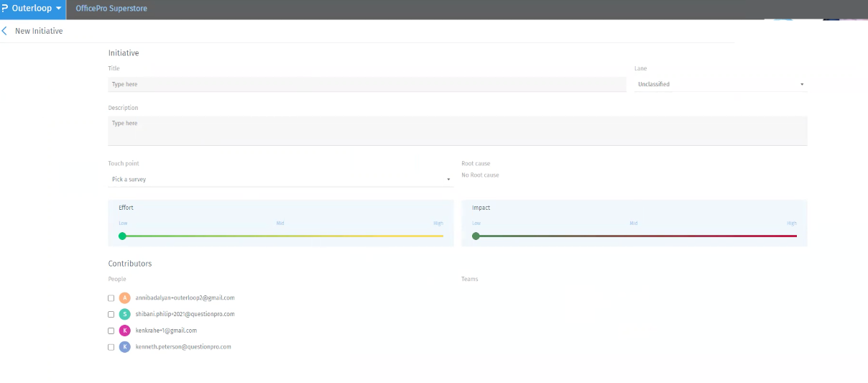
Task: Enable the kenkrahe+1@gmail.com contributor checkbox
Action: click(x=111, y=331)
